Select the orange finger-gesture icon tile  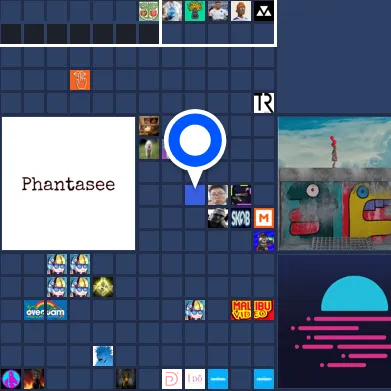point(80,80)
